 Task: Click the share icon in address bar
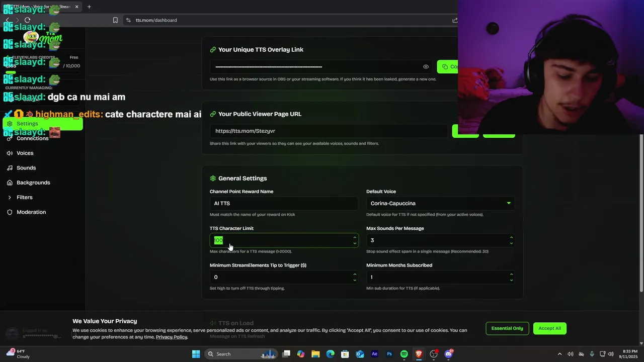(x=455, y=20)
